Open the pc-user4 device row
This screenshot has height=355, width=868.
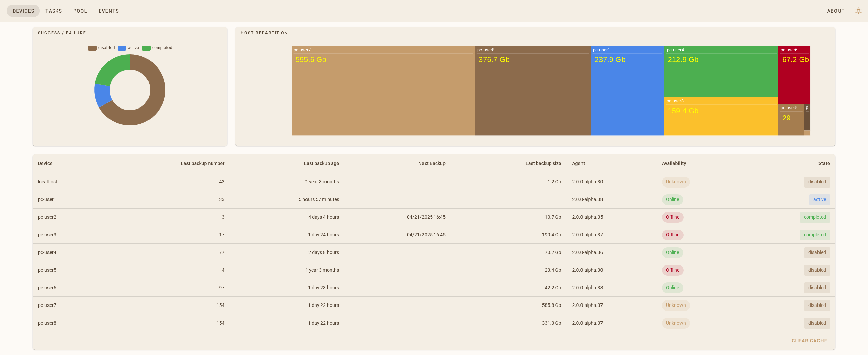[434, 253]
